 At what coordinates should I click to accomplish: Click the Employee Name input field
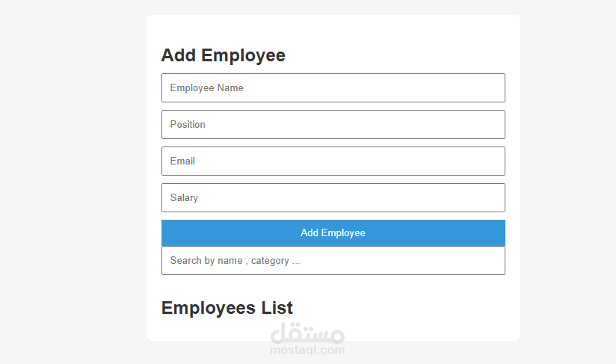(x=333, y=87)
